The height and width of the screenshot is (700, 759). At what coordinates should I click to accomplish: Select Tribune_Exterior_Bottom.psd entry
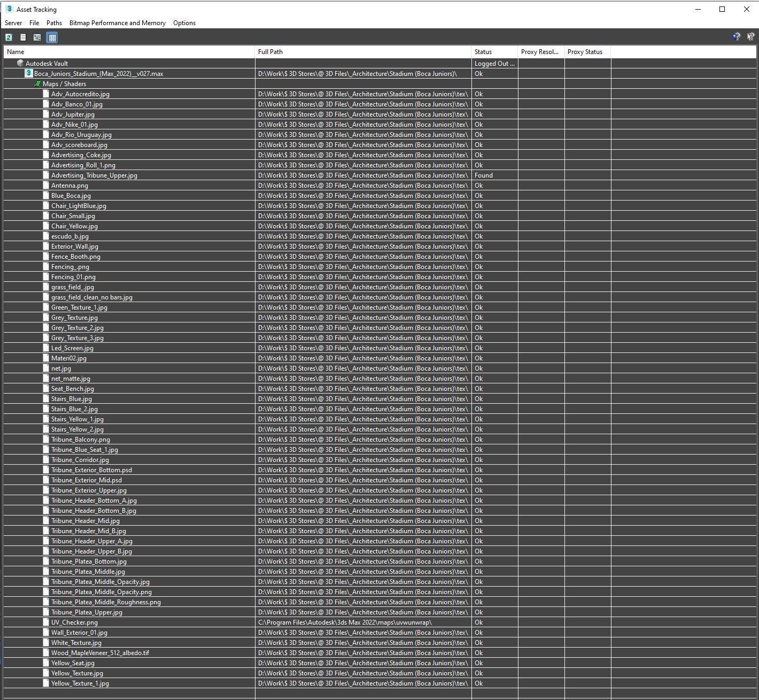pyautogui.click(x=91, y=470)
